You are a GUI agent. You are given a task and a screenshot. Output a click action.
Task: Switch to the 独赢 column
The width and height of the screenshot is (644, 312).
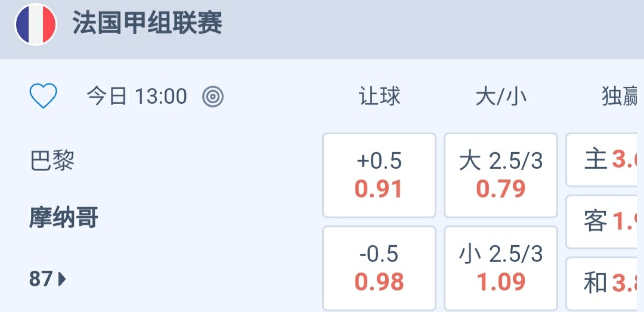(x=621, y=96)
